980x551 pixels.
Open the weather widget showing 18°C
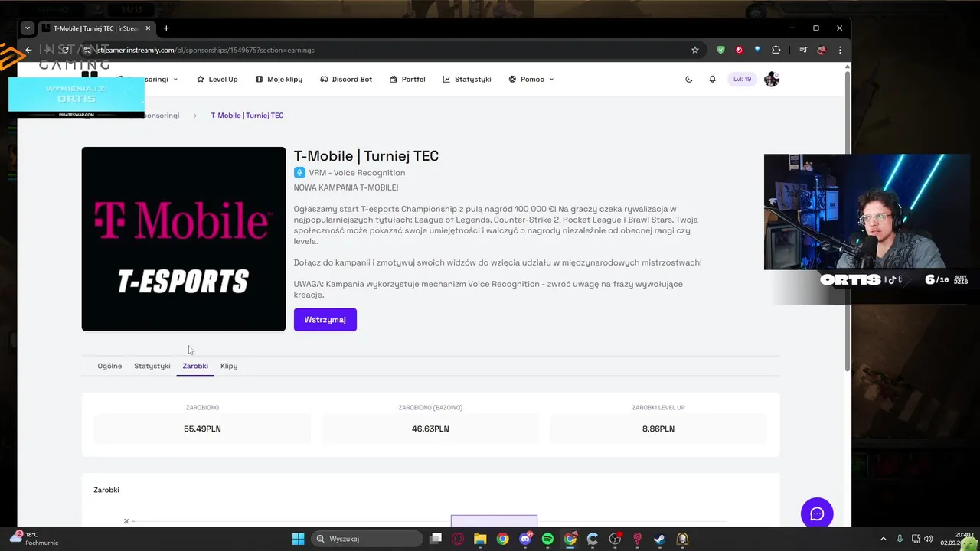pos(34,538)
